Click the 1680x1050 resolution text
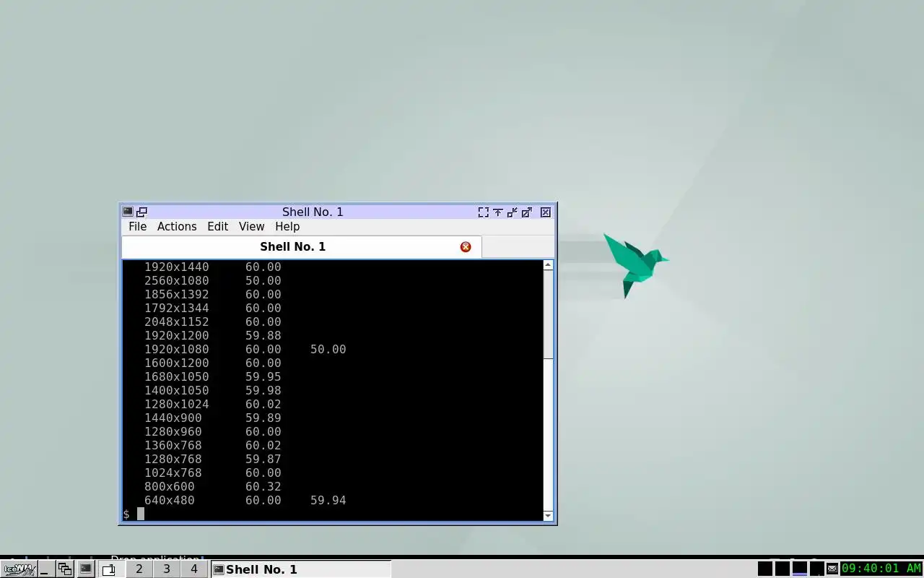This screenshot has height=578, width=924. (x=177, y=377)
